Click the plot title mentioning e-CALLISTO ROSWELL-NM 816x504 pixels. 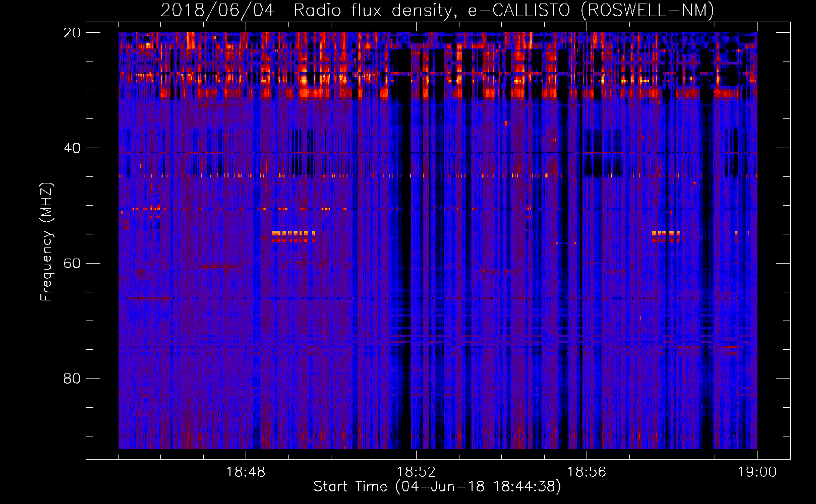pyautogui.click(x=437, y=11)
